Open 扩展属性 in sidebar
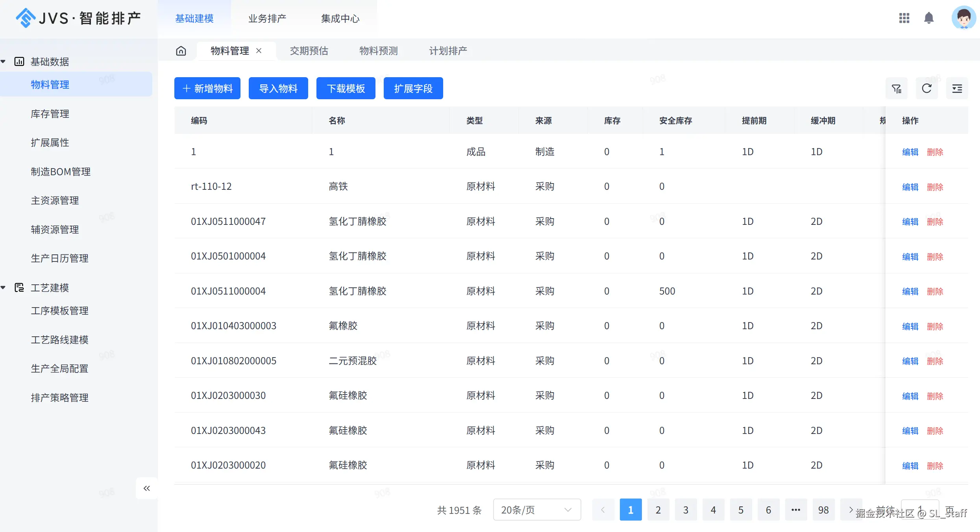The image size is (980, 532). point(50,143)
